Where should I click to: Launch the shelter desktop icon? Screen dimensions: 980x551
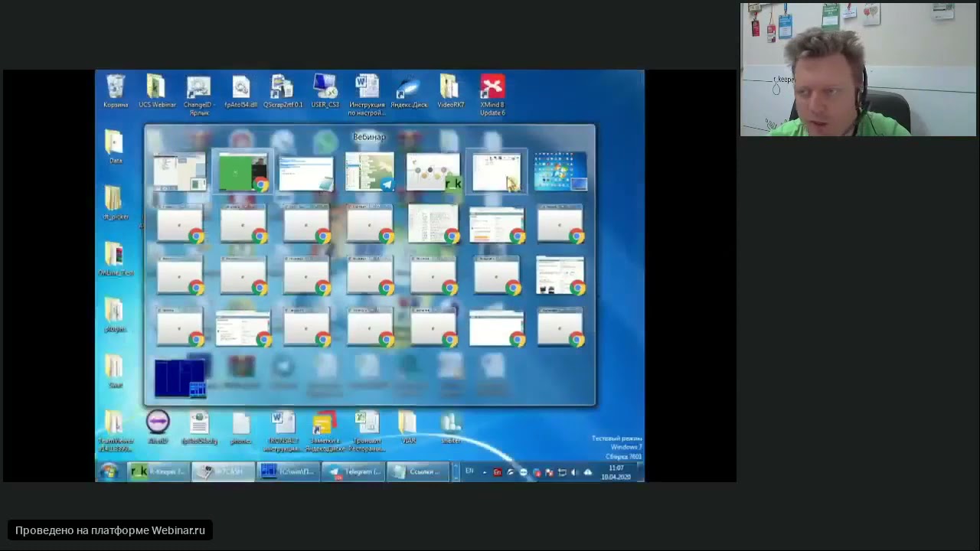pos(450,426)
